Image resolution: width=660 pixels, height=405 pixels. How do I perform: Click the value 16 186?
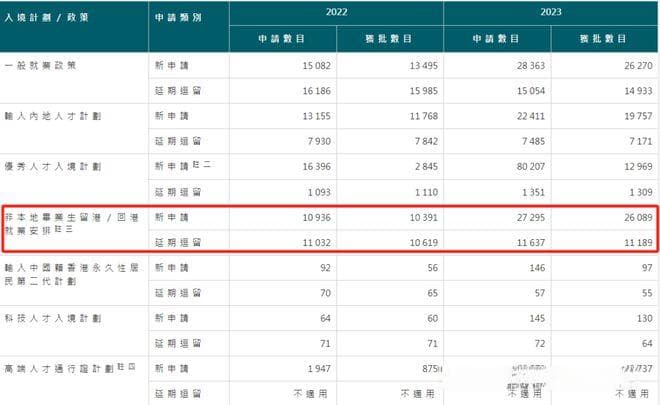(317, 91)
